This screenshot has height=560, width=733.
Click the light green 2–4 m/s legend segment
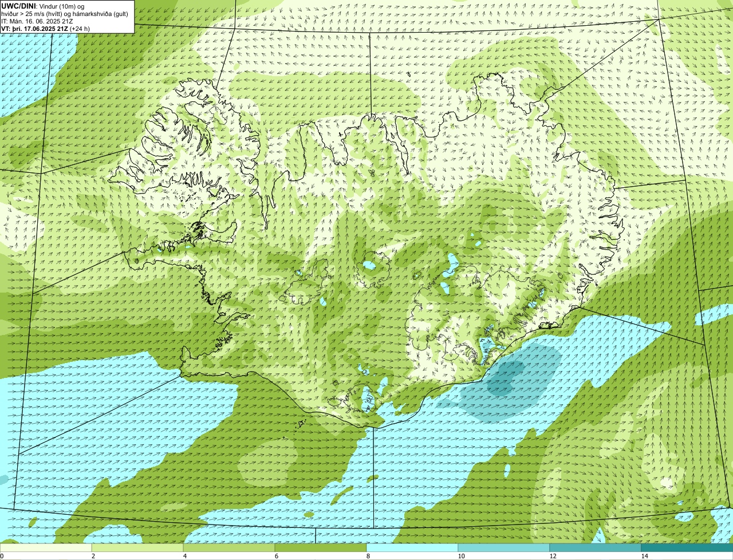pyautogui.click(x=137, y=547)
